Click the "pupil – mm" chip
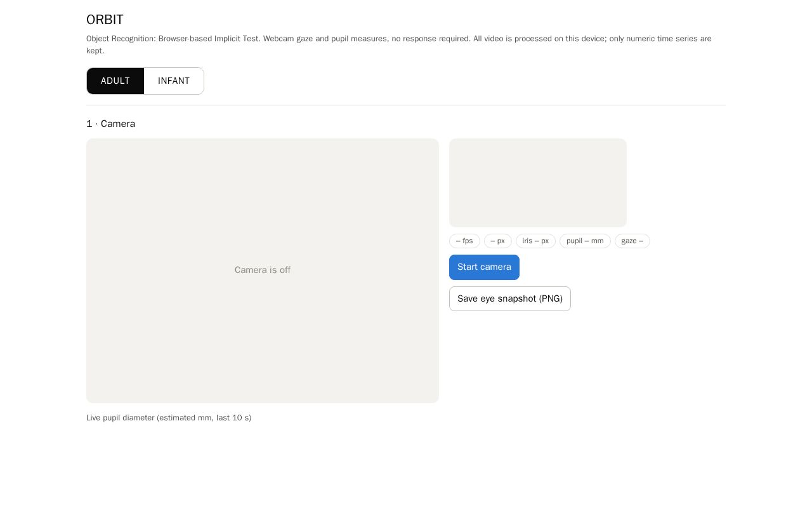This screenshot has width=812, height=508. point(585,241)
